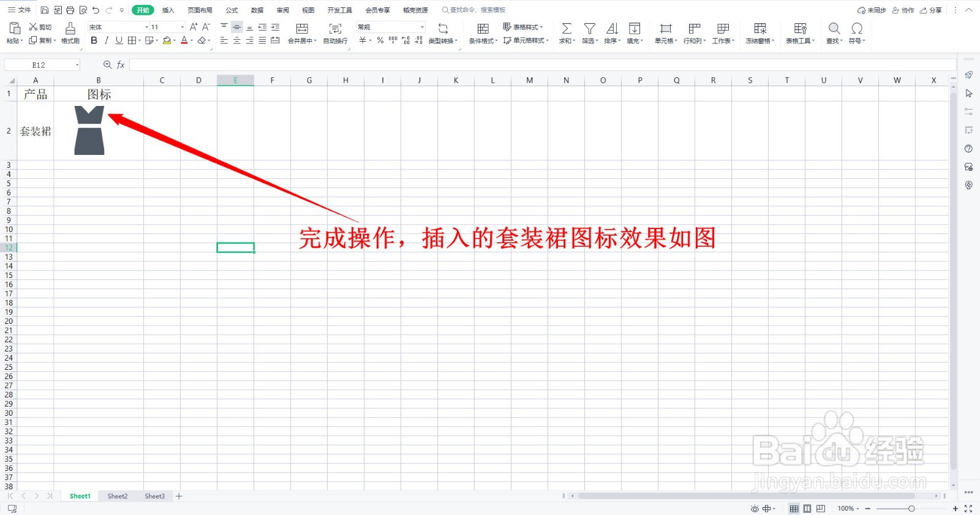Open the File (文件) menu
This screenshot has width=980, height=515.
pyautogui.click(x=19, y=10)
